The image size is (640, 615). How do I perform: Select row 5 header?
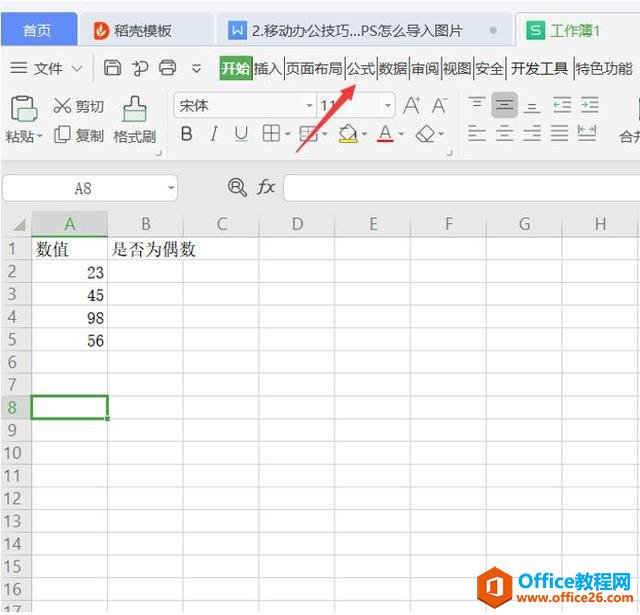[x=16, y=340]
